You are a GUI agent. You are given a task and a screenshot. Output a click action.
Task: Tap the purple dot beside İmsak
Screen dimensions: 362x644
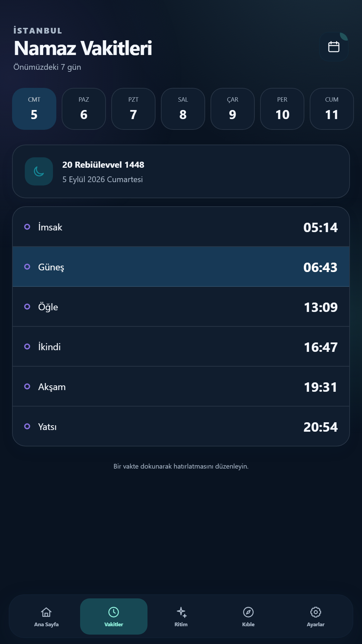pos(27,227)
